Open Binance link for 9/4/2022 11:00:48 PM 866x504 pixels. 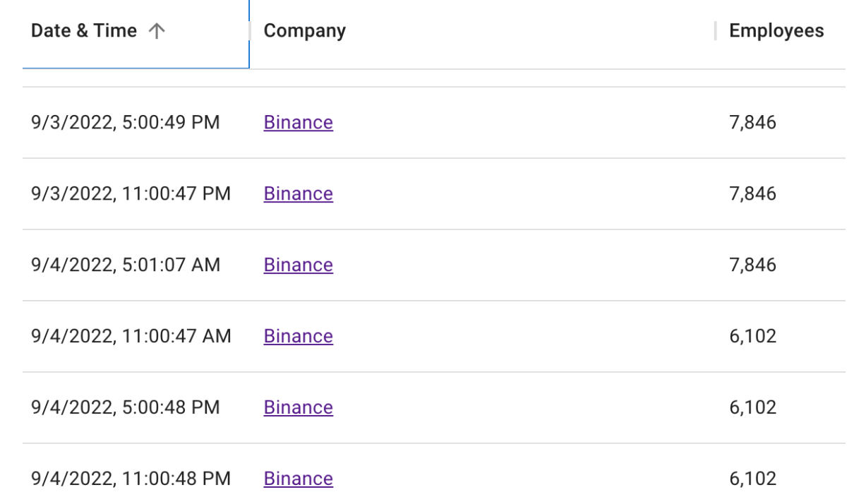pyautogui.click(x=299, y=479)
